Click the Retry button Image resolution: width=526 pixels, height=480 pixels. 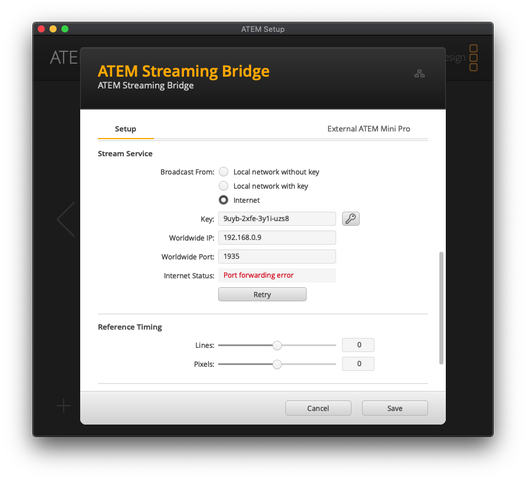click(x=262, y=295)
